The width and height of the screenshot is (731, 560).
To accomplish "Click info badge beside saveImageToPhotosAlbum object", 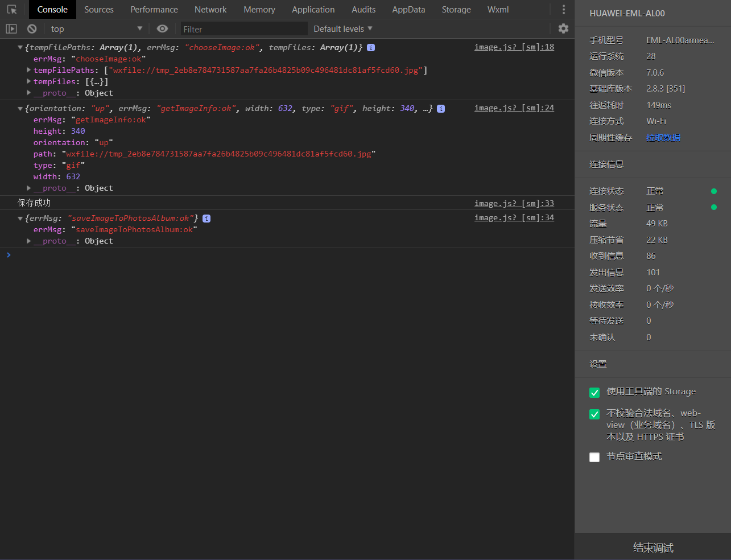I will click(x=207, y=219).
